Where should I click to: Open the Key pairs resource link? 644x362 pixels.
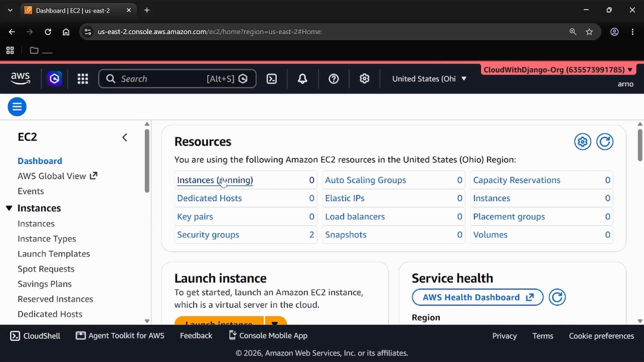click(195, 217)
